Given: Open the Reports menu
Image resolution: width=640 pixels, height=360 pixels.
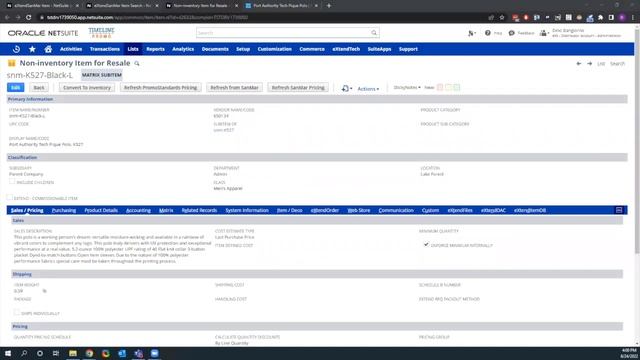Looking at the screenshot, I should [x=155, y=49].
